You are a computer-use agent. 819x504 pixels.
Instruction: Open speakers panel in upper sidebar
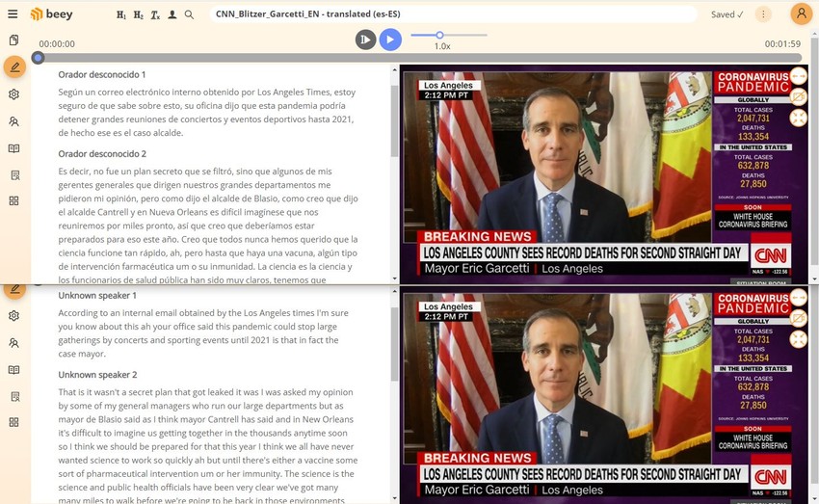tap(14, 121)
